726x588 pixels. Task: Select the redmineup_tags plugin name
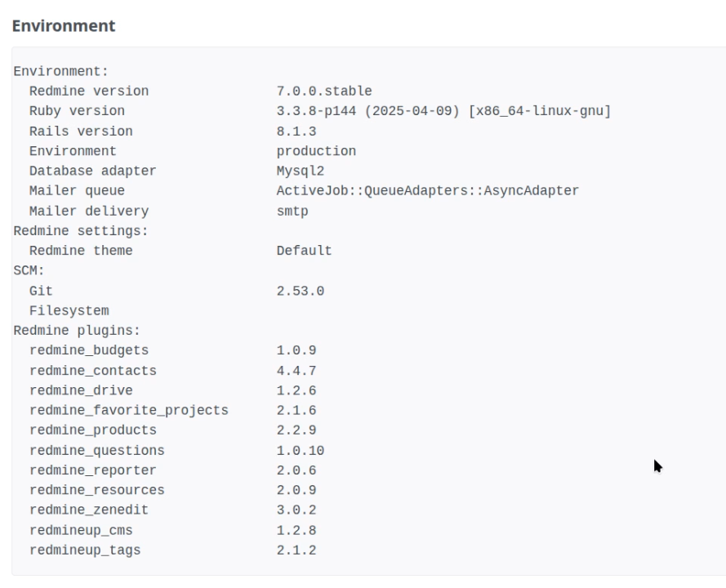[85, 551]
